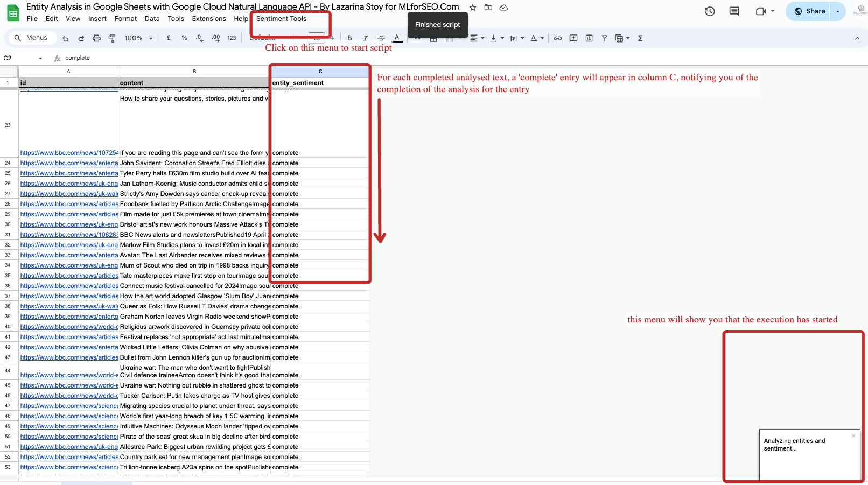Toggle strikethrough formatting
Image resolution: width=868 pixels, height=485 pixels.
(381, 38)
